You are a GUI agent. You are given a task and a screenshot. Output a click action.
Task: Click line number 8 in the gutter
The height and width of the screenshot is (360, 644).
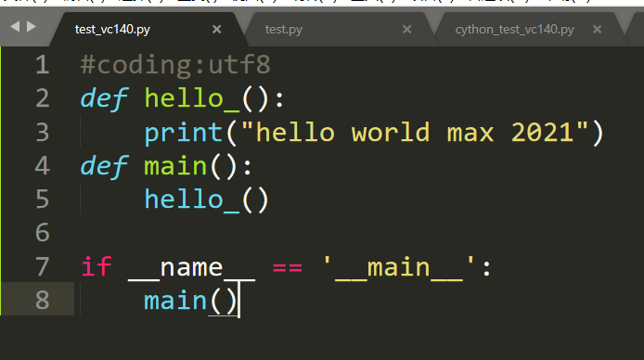pyautogui.click(x=43, y=300)
